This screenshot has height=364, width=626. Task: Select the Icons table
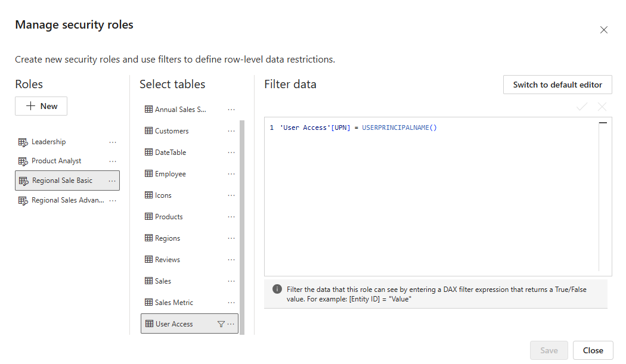[190, 195]
